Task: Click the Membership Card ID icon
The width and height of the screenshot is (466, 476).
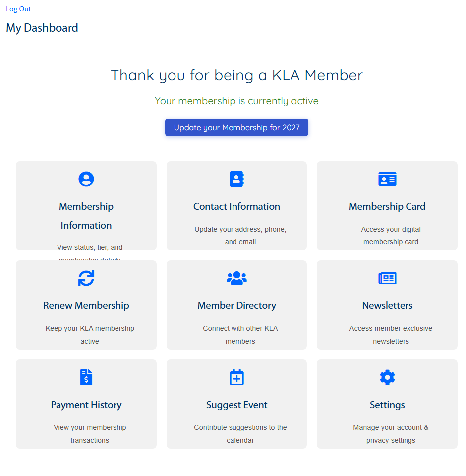Action: (387, 179)
